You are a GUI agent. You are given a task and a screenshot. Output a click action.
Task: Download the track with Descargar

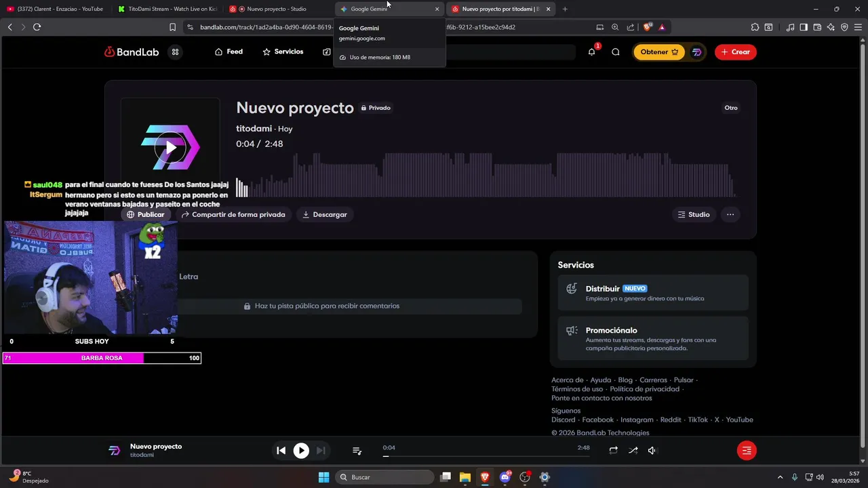click(x=325, y=214)
